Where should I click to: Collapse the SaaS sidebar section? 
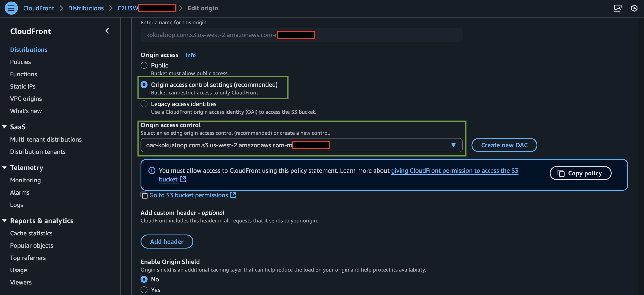(x=5, y=127)
